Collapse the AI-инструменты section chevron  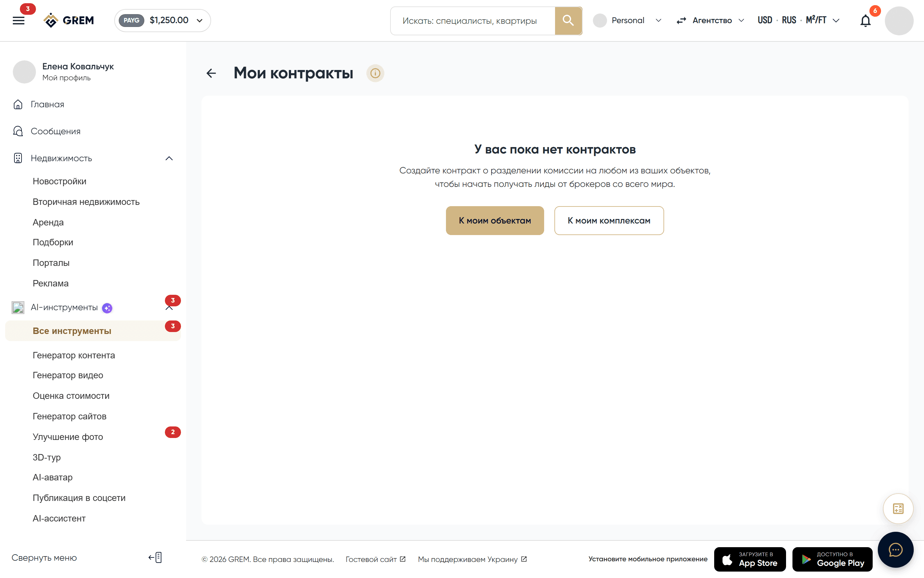tap(169, 308)
